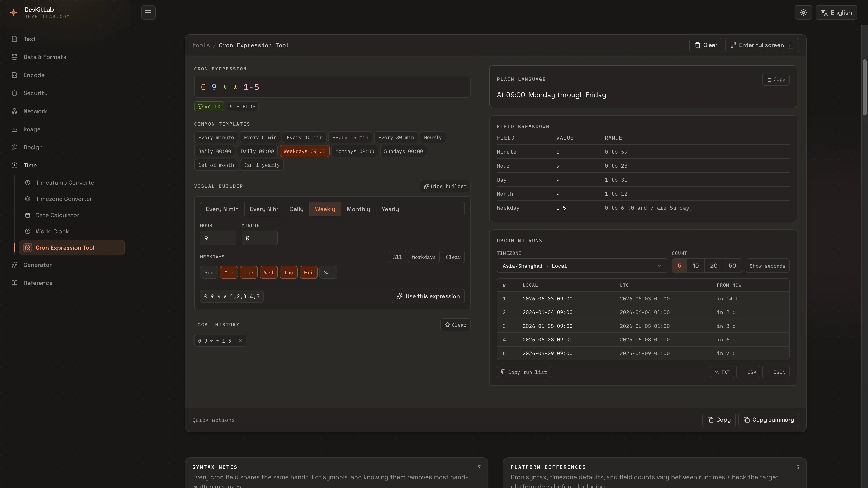Open the Asia/Shanghai timezone dropdown
Image resolution: width=868 pixels, height=488 pixels.
coord(582,266)
